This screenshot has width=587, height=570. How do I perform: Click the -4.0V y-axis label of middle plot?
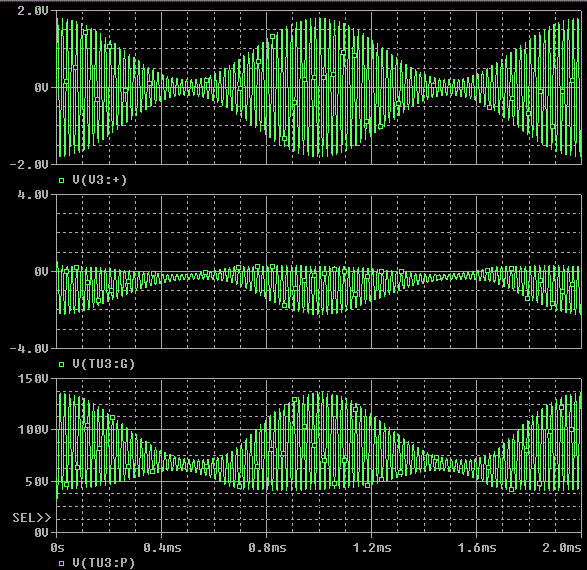[29, 349]
